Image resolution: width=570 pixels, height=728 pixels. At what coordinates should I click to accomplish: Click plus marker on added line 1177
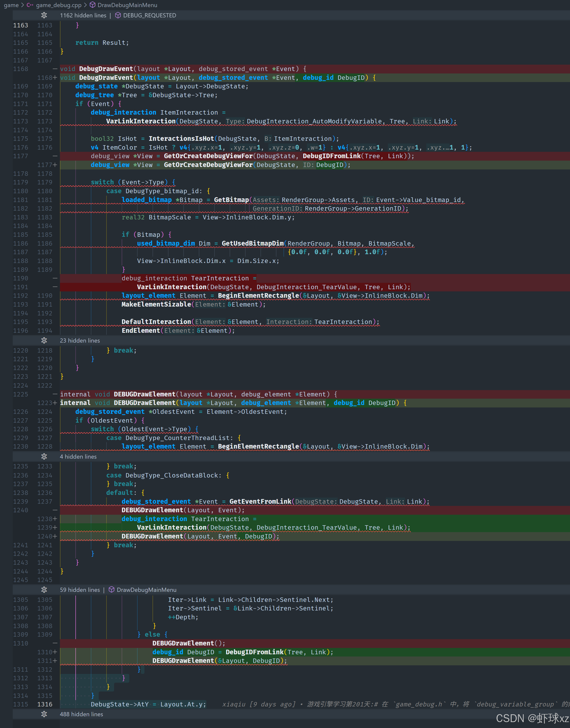55,165
